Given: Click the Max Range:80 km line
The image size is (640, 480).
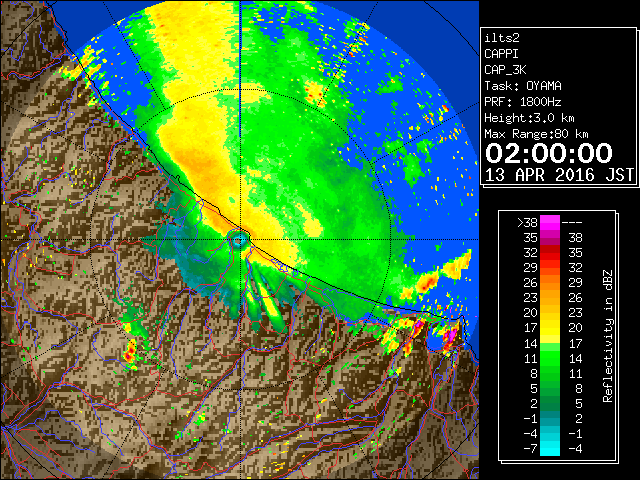Looking at the screenshot, I should (x=536, y=134).
